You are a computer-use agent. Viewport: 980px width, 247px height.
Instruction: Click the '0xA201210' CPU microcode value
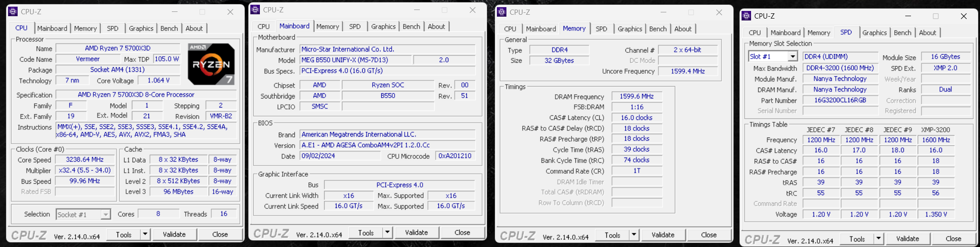click(x=455, y=156)
